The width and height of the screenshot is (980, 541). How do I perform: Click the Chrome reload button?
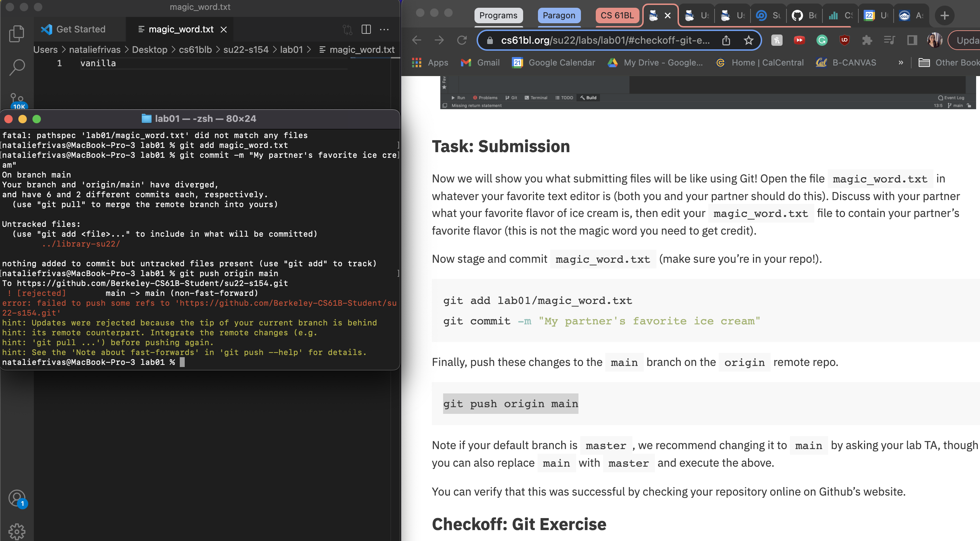462,40
